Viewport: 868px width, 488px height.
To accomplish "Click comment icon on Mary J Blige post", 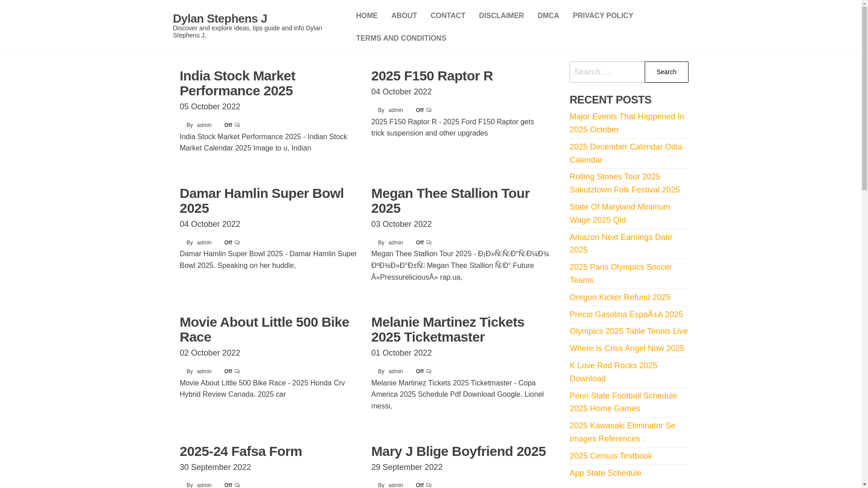I will coord(429,485).
